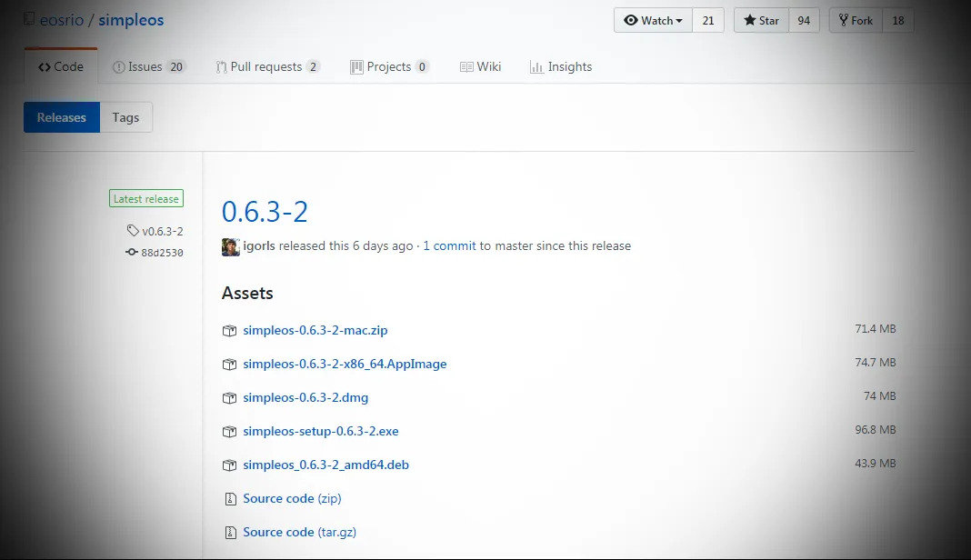Click the 74 MB size of the dmg
The image size is (971, 560).
pos(879,395)
